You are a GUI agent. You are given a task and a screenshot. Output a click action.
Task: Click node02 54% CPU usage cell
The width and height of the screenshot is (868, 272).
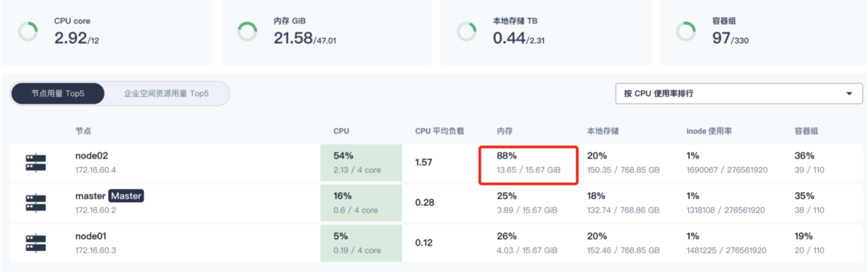point(361,163)
